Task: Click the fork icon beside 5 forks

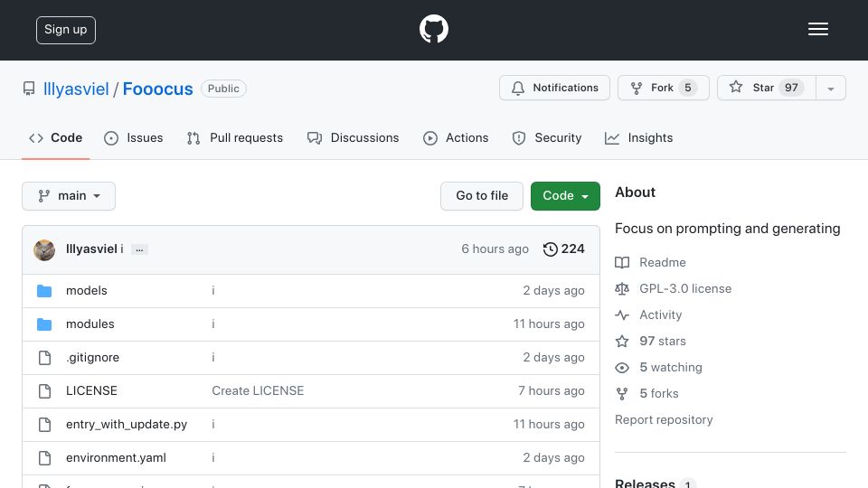Action: [622, 394]
